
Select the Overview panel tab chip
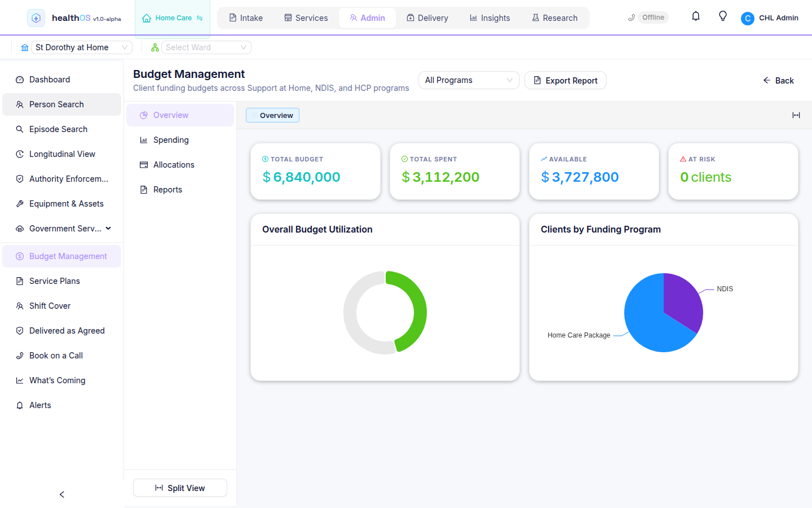[x=272, y=115]
